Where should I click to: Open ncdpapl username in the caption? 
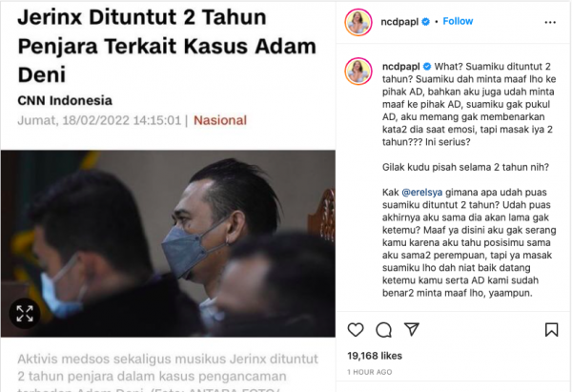401,67
